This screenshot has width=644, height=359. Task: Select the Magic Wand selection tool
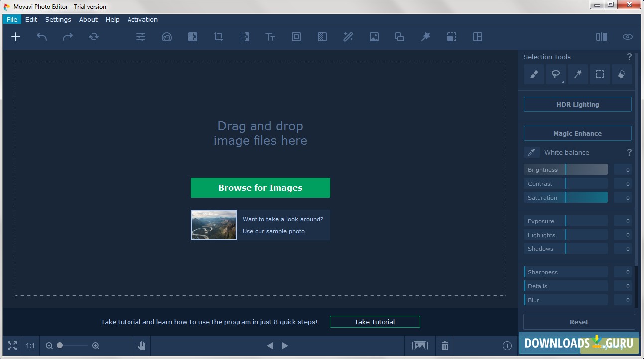pos(578,74)
